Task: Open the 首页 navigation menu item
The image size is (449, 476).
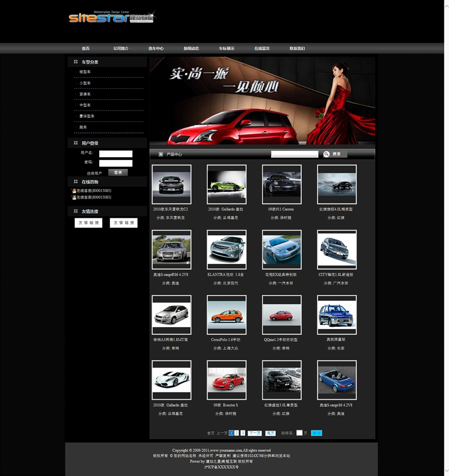Action: click(x=85, y=49)
